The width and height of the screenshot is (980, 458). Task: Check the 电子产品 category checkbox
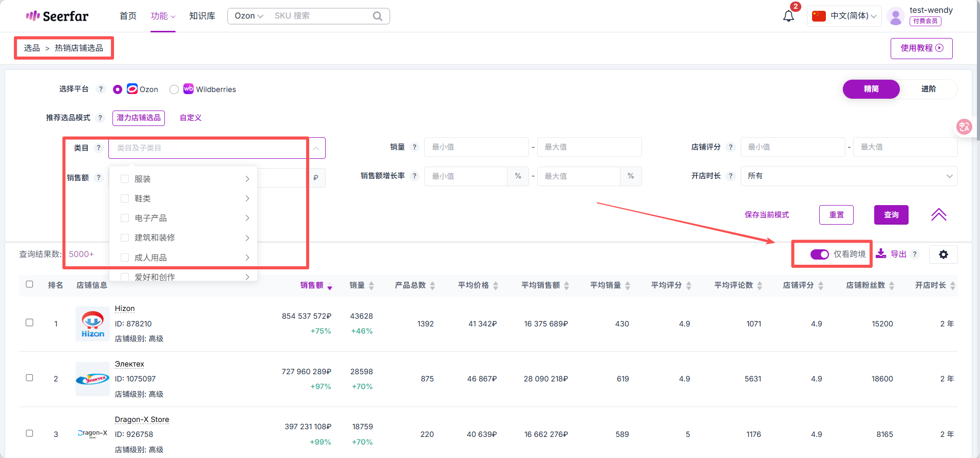(x=125, y=218)
